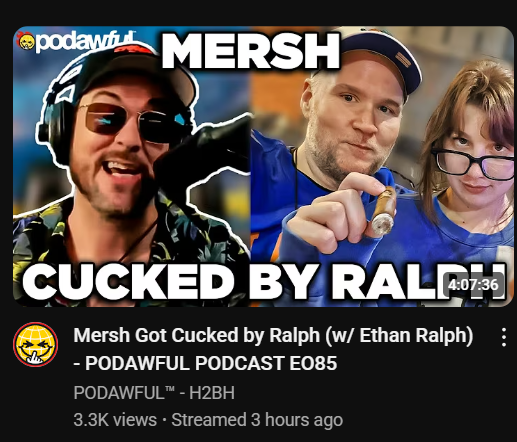Screen dimensions: 517x442
Task: Open the Mersh Got Cucked by Ralph title
Action: click(273, 335)
